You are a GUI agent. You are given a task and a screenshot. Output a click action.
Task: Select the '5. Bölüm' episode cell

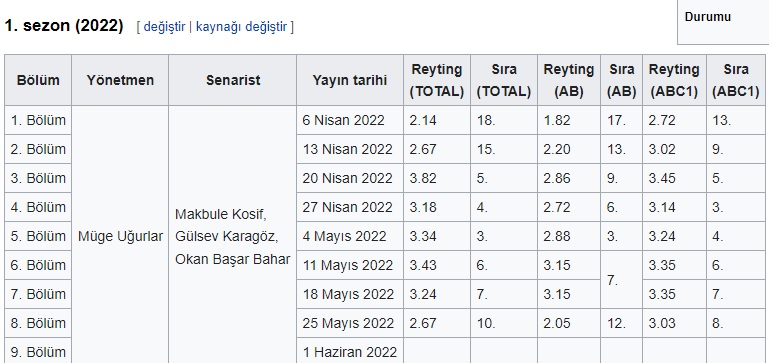click(x=38, y=236)
